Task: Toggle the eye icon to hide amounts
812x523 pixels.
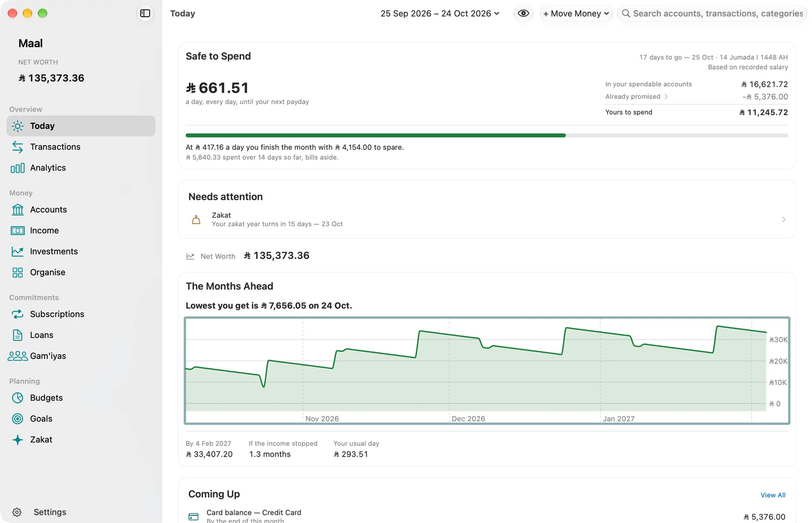Action: click(x=523, y=13)
